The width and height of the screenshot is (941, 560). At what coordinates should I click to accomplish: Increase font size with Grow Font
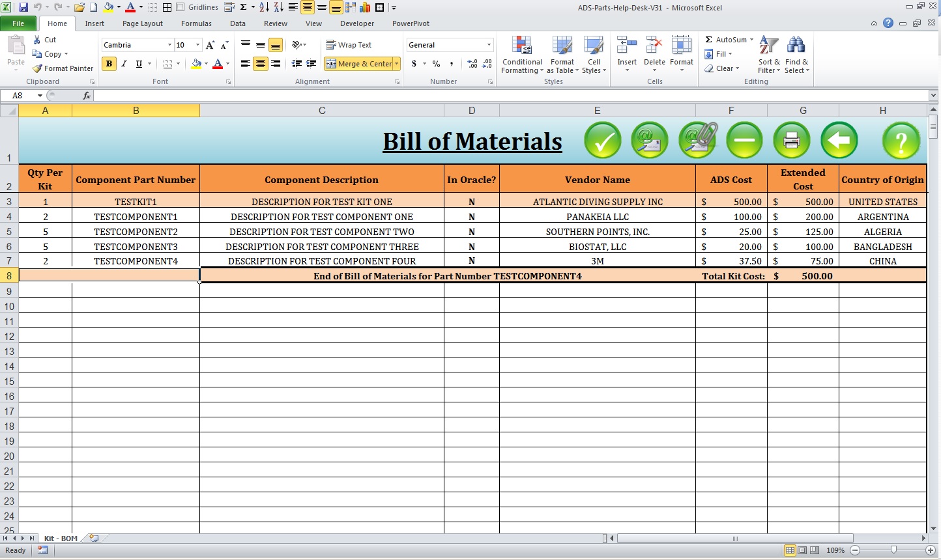click(x=210, y=45)
